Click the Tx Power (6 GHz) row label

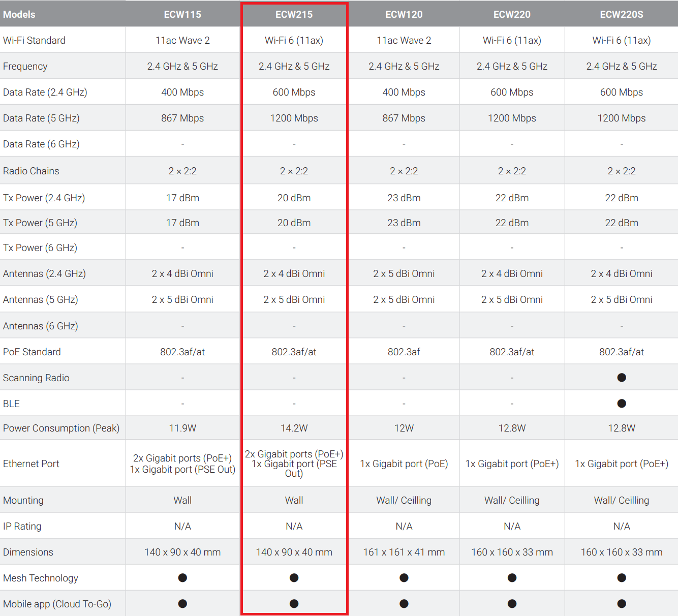(40, 248)
